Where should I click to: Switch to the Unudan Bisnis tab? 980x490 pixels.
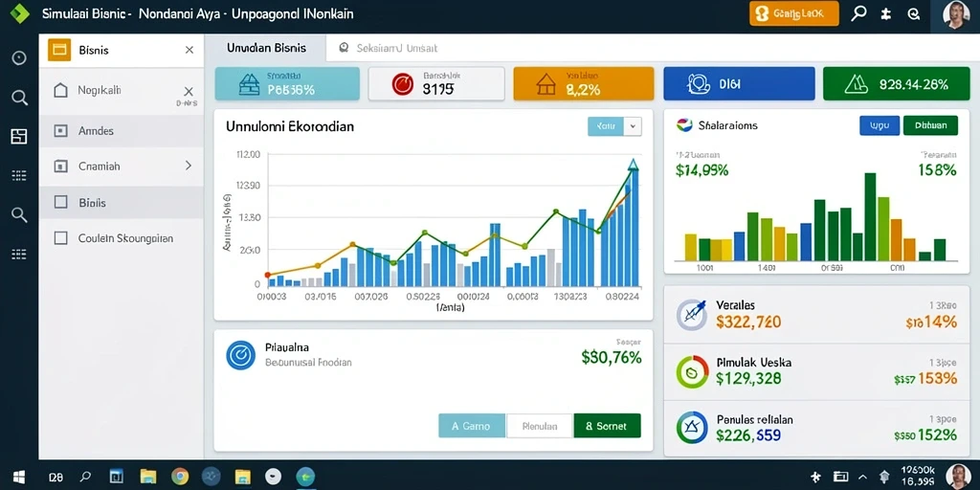266,48
